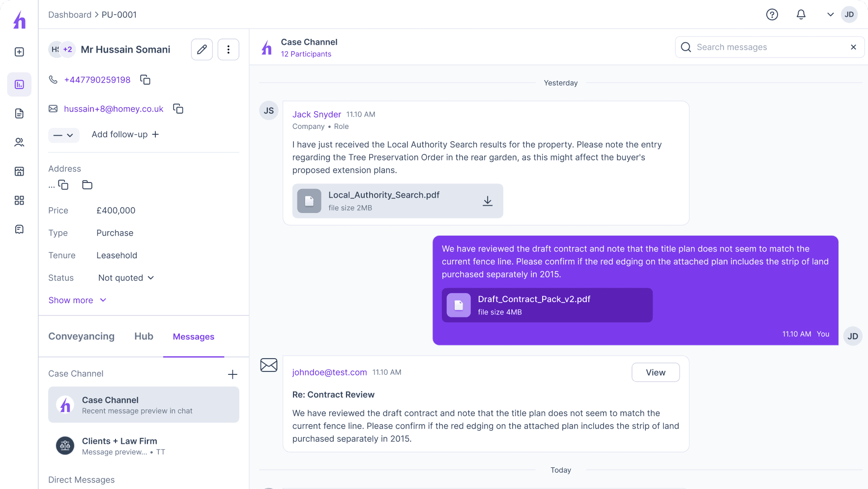Click the £400,000 price value
868x489 pixels.
click(116, 211)
